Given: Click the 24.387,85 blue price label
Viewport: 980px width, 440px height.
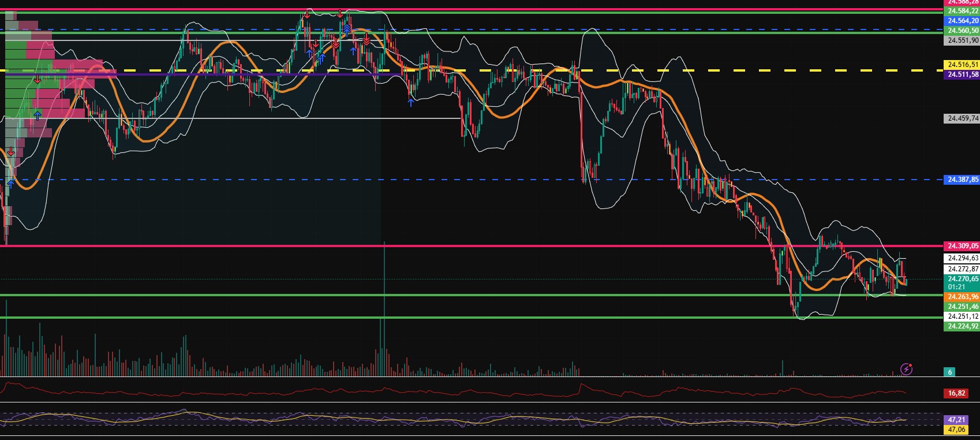Looking at the screenshot, I should [x=962, y=180].
